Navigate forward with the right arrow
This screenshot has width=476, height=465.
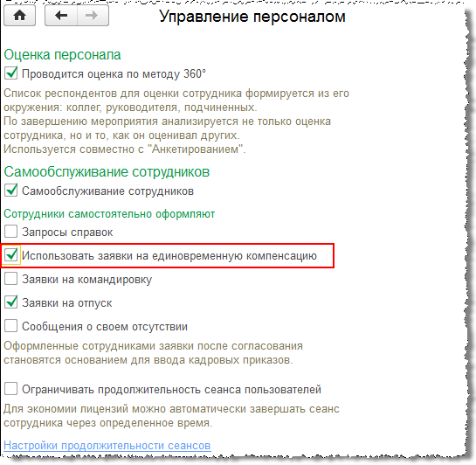pyautogui.click(x=93, y=15)
